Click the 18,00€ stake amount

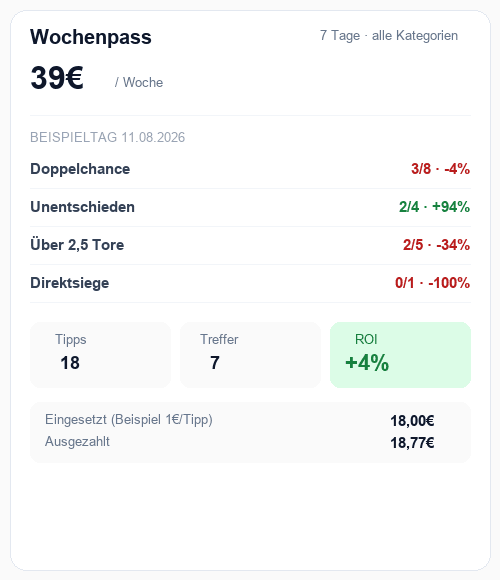tap(412, 421)
